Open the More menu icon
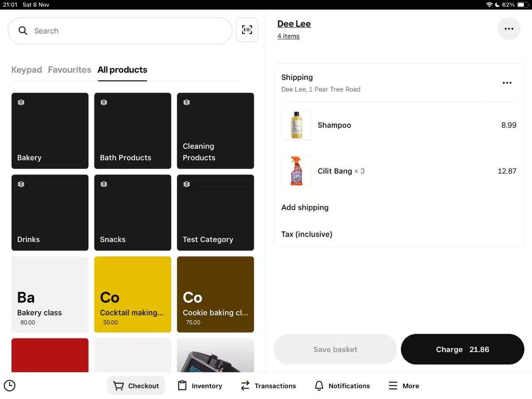Image resolution: width=532 pixels, height=399 pixels. (x=393, y=386)
